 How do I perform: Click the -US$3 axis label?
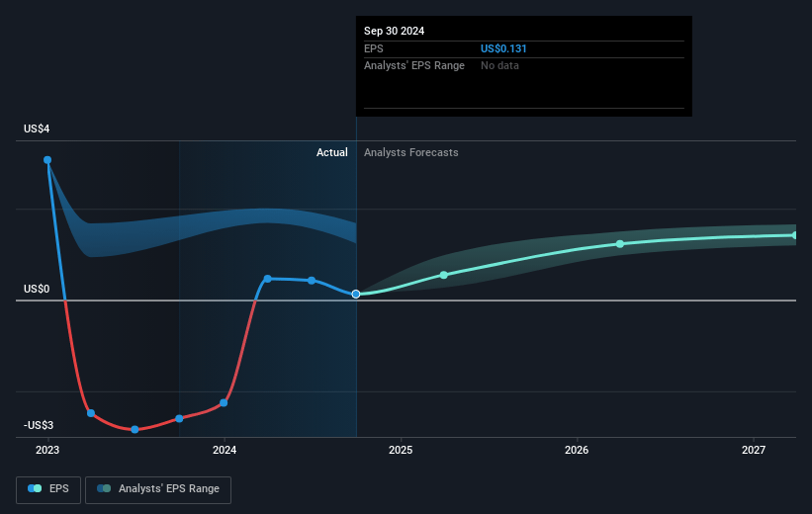[x=39, y=425]
